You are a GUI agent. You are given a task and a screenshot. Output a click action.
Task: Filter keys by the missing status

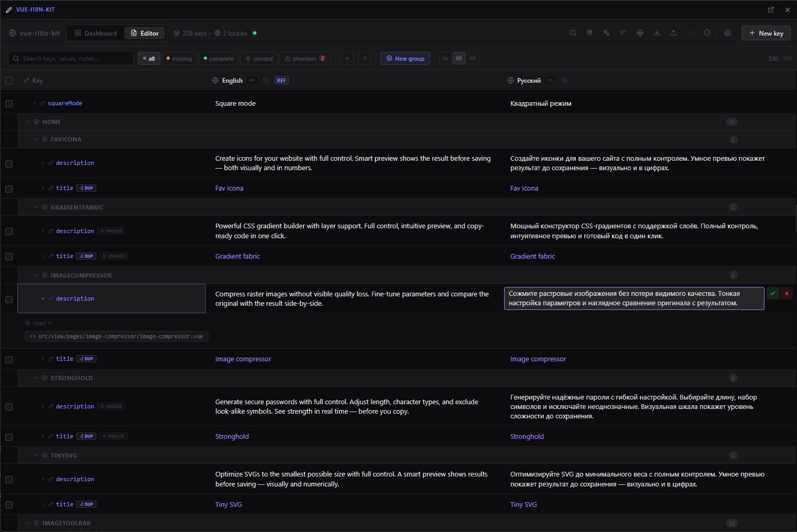(x=179, y=59)
